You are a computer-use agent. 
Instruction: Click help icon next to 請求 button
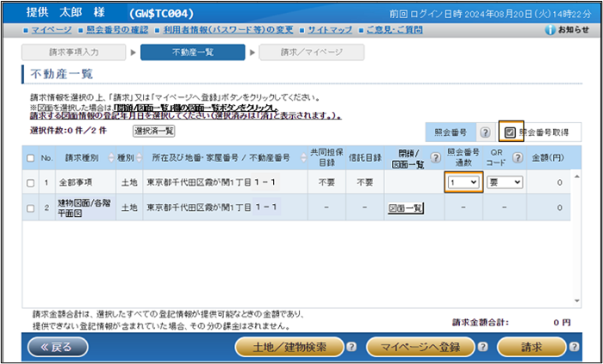[x=574, y=347]
